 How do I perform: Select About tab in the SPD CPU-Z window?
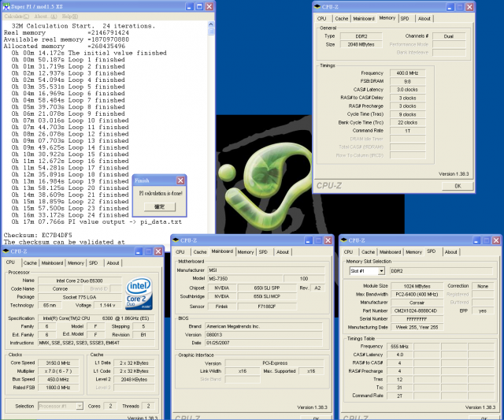(x=451, y=252)
